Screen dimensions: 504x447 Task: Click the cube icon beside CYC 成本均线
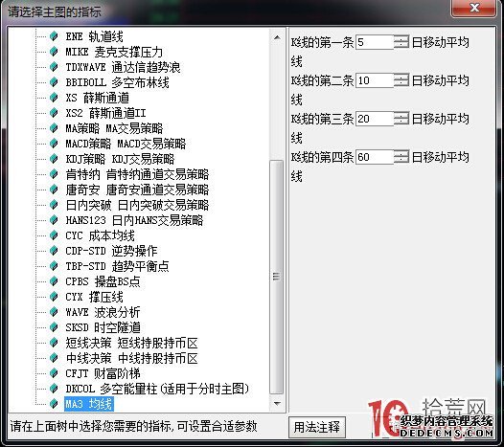click(x=54, y=235)
